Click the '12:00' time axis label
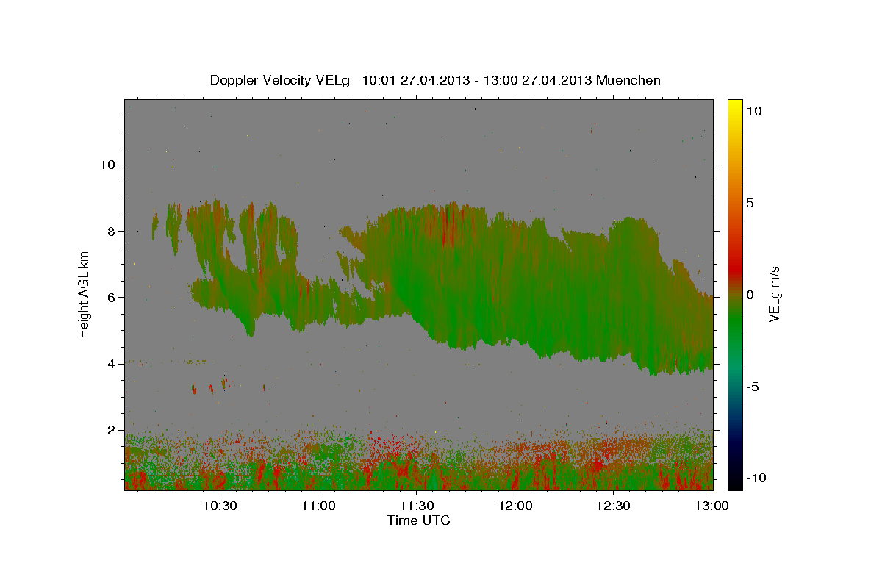The width and height of the screenshot is (882, 588). 515,506
